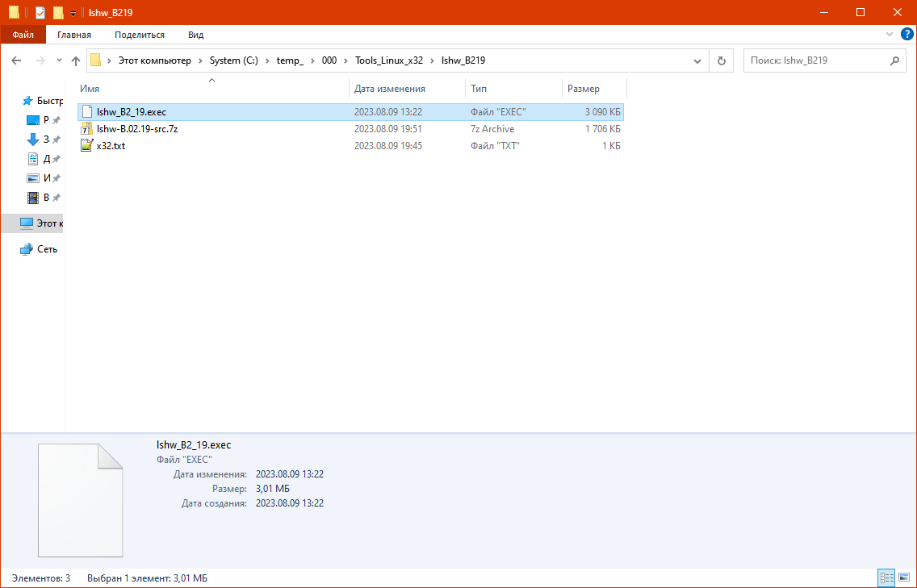
Task: Sort by the Имя column header
Action: point(213,88)
